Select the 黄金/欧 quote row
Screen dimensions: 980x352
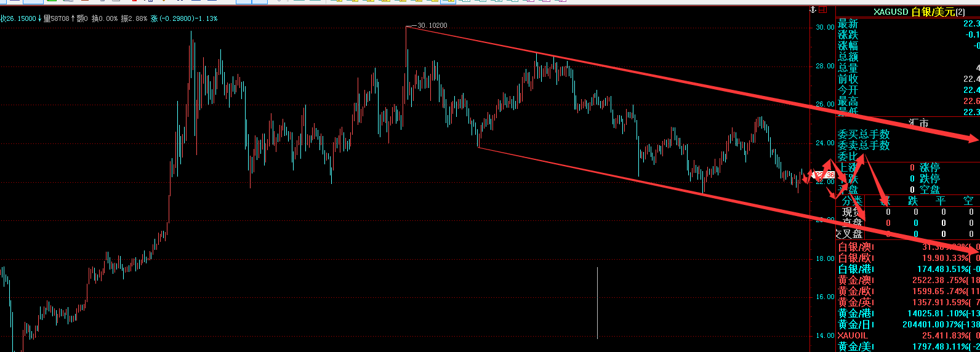click(855, 291)
